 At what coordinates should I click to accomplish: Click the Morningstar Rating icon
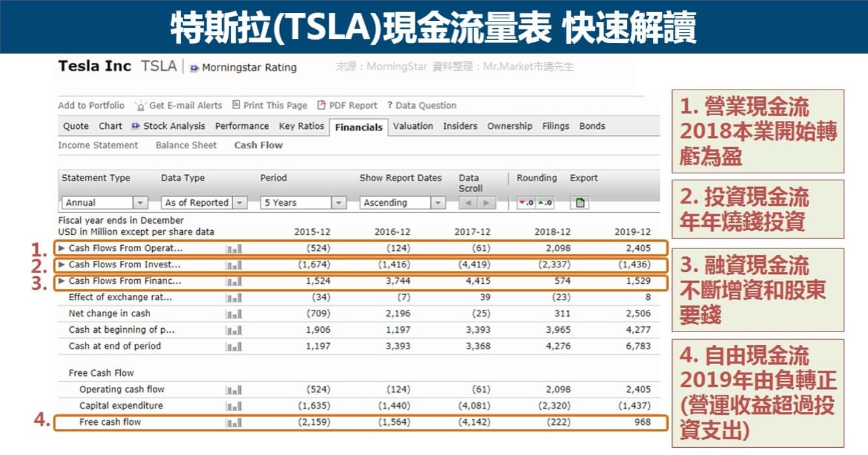click(195, 68)
